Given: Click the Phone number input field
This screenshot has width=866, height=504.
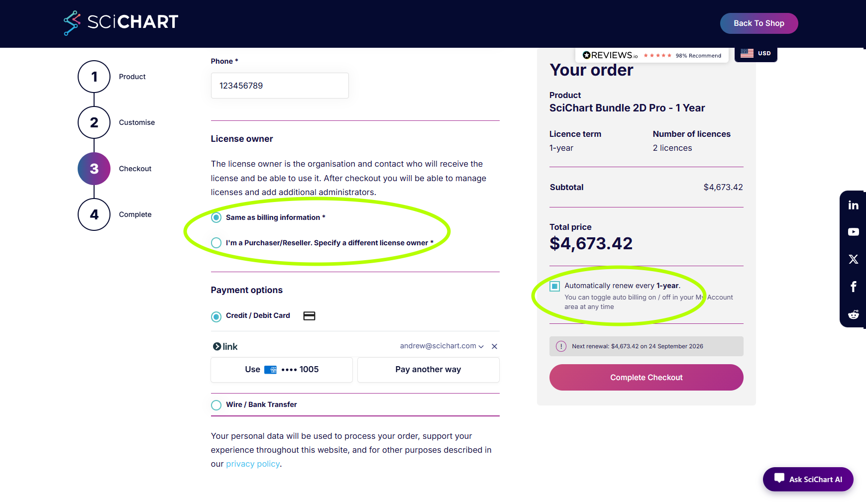Looking at the screenshot, I should point(280,86).
